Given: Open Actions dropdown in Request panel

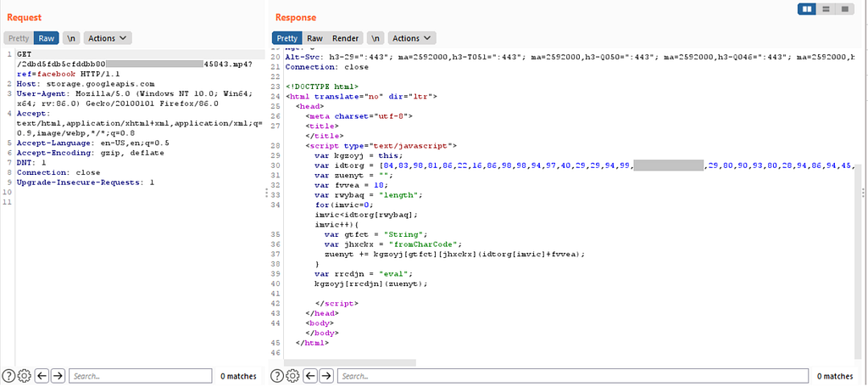Looking at the screenshot, I should tap(108, 38).
